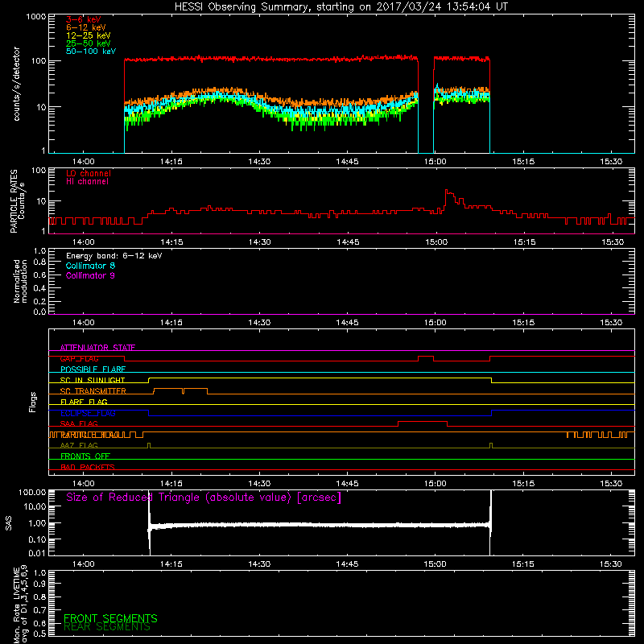Click the FRONT SEGMENTS legend label
Image resolution: width=644 pixels, height=644 pixels.
tap(110, 618)
